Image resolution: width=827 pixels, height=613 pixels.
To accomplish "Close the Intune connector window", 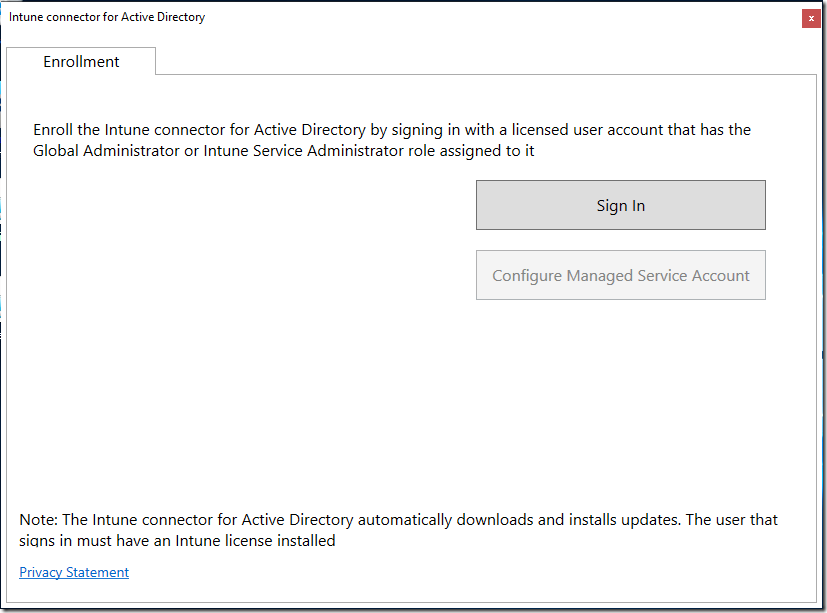I will pyautogui.click(x=811, y=18).
